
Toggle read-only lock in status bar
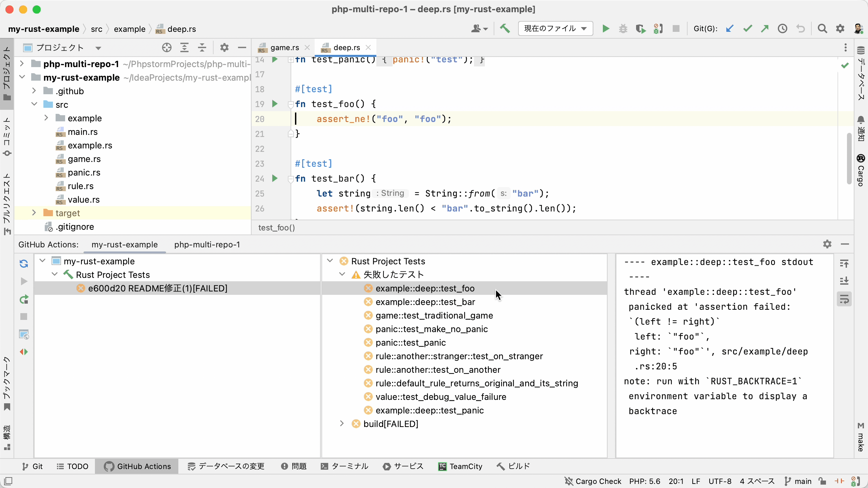[822, 481]
